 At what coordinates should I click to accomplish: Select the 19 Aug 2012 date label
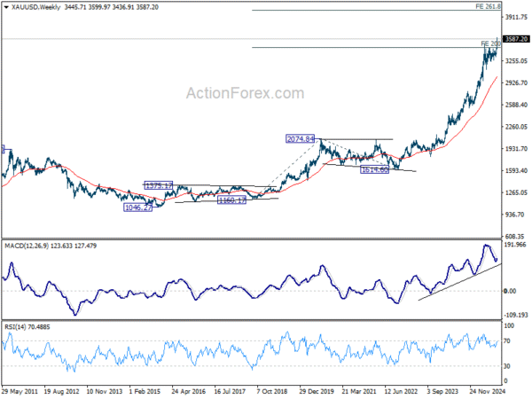coord(61,392)
